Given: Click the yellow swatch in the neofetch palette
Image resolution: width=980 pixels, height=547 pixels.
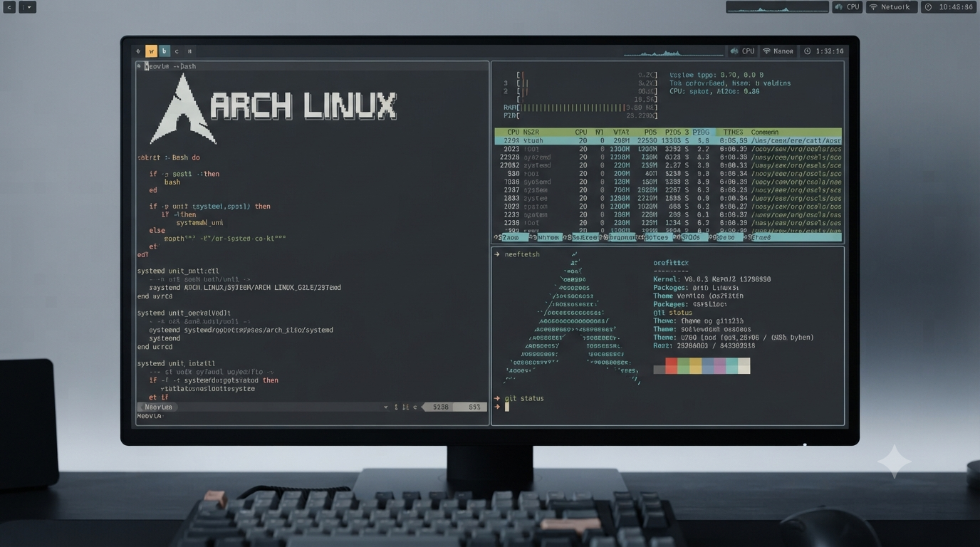Looking at the screenshot, I should pos(695,366).
